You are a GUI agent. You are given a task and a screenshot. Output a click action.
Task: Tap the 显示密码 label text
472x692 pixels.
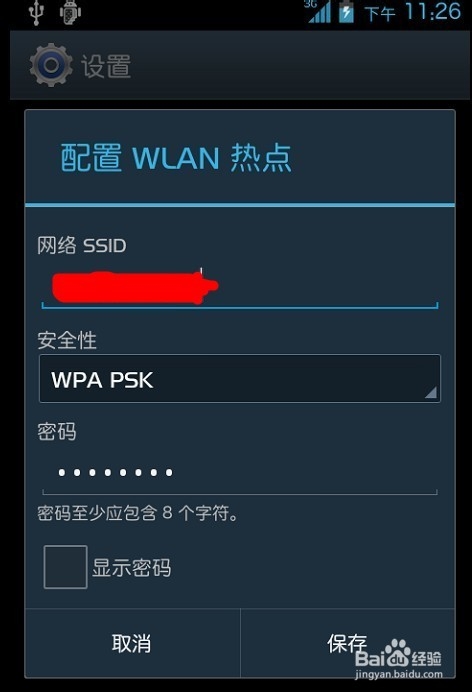pos(131,568)
